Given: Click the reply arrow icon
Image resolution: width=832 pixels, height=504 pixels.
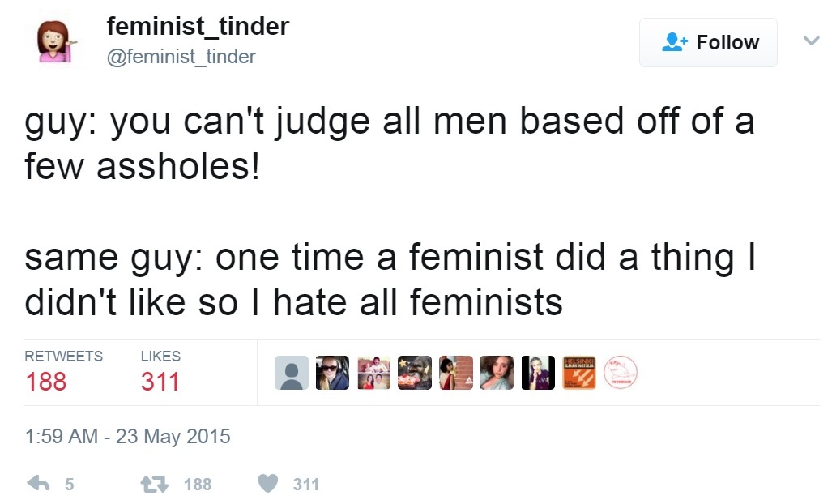Looking at the screenshot, I should click(x=38, y=483).
